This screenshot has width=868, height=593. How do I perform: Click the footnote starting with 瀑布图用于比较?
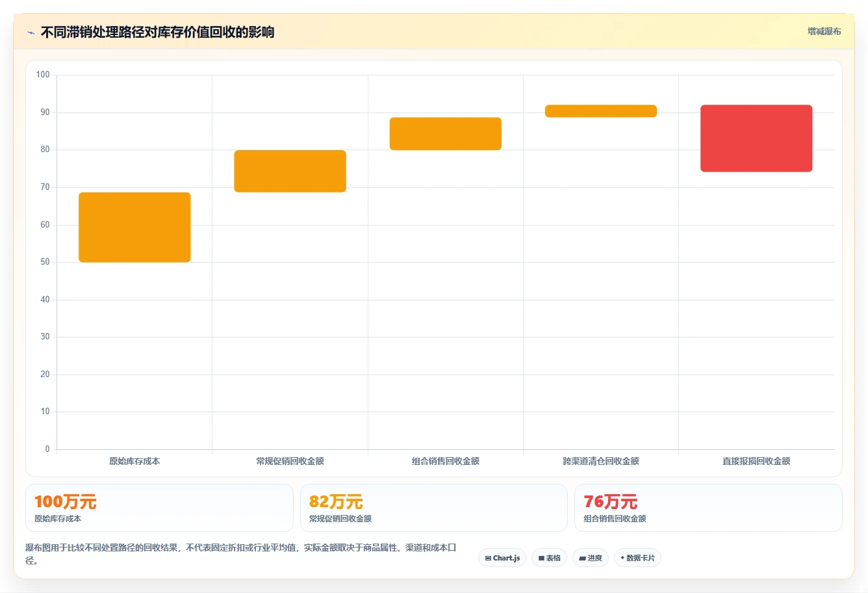(x=241, y=554)
